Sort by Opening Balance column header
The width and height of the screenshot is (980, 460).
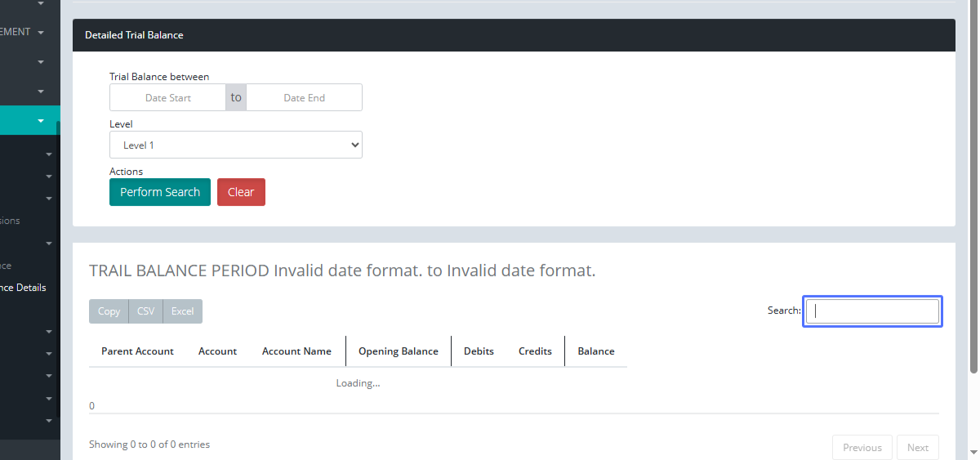[398, 351]
